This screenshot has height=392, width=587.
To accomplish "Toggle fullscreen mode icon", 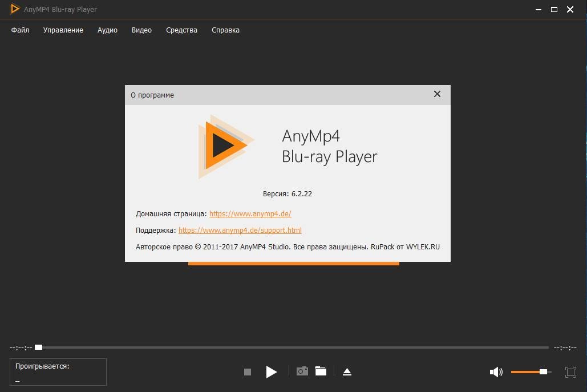I will (x=570, y=372).
